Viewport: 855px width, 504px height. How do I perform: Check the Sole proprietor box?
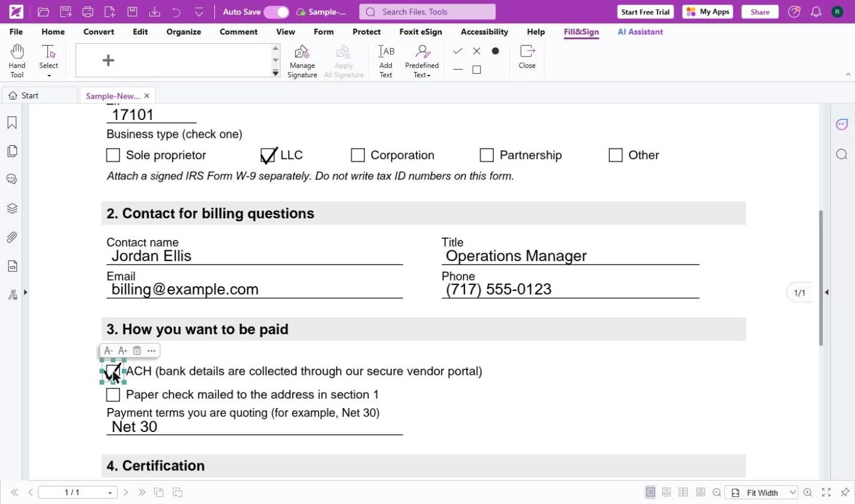113,155
